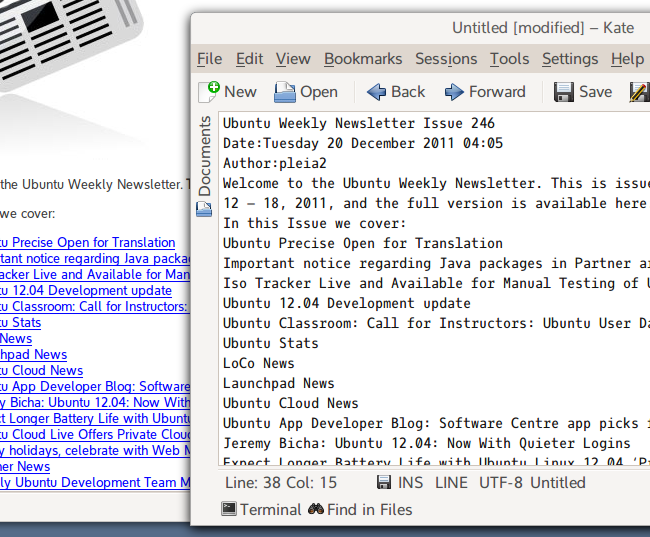The image size is (650, 537).
Task: Open the Bookmarks menu
Action: [363, 59]
